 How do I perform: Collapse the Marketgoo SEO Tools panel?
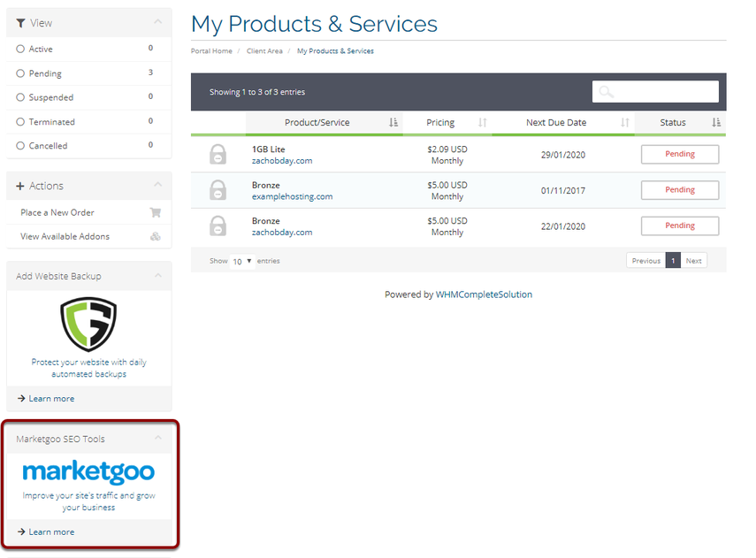coord(157,438)
